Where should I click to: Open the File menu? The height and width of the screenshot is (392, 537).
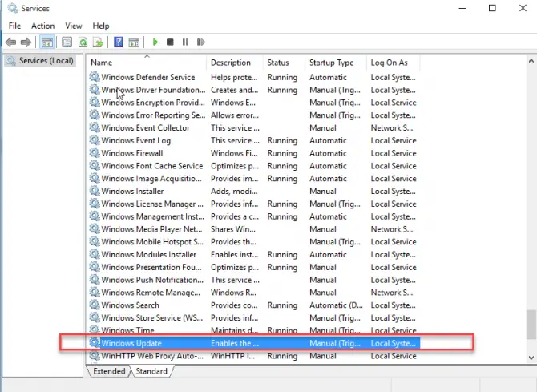pos(14,26)
